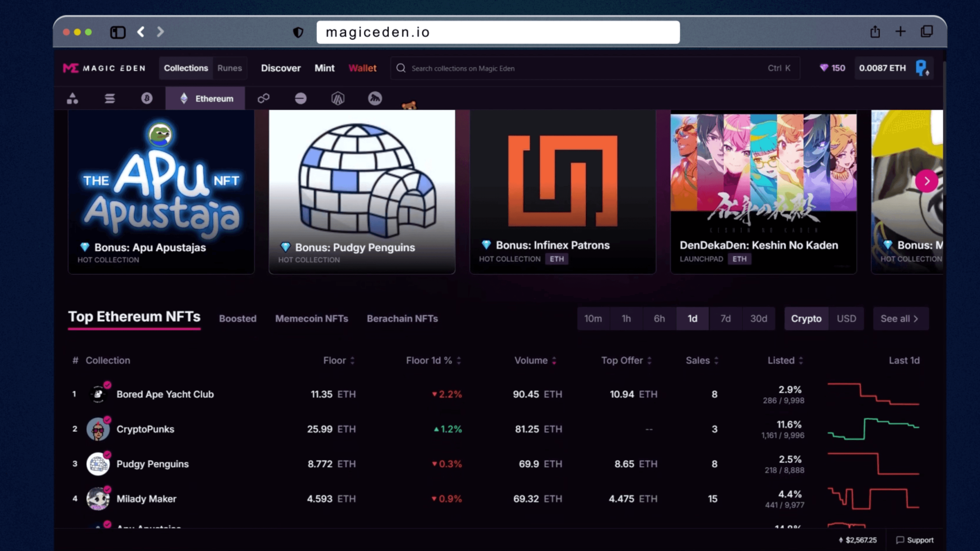Select the Solana chain icon

point(109,98)
